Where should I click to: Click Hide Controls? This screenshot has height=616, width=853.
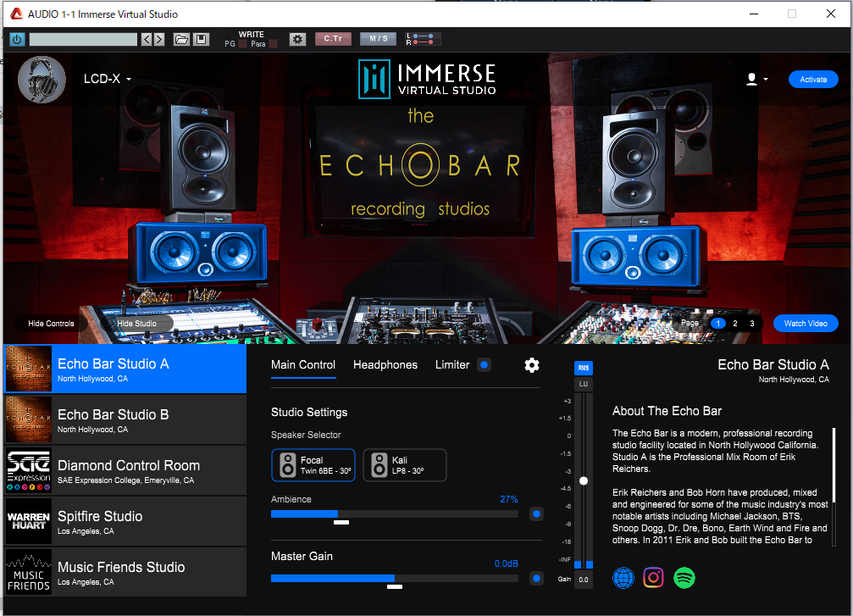pos(51,323)
